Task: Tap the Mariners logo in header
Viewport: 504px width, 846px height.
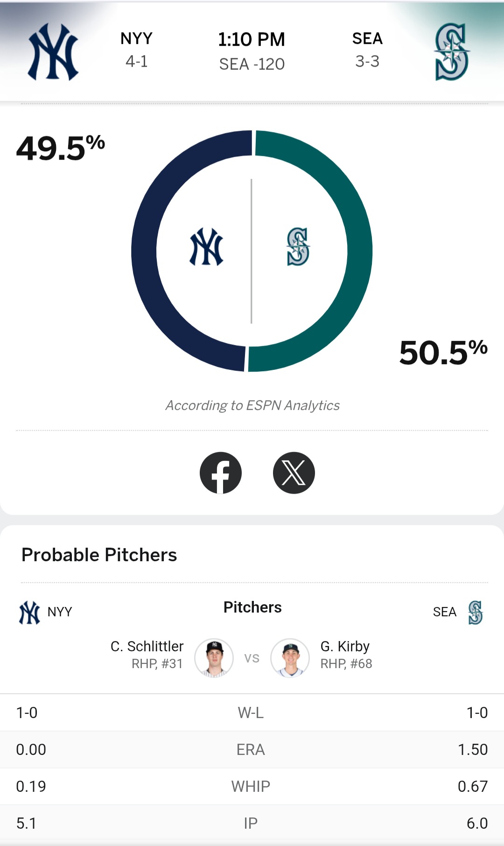Action: pos(451,52)
